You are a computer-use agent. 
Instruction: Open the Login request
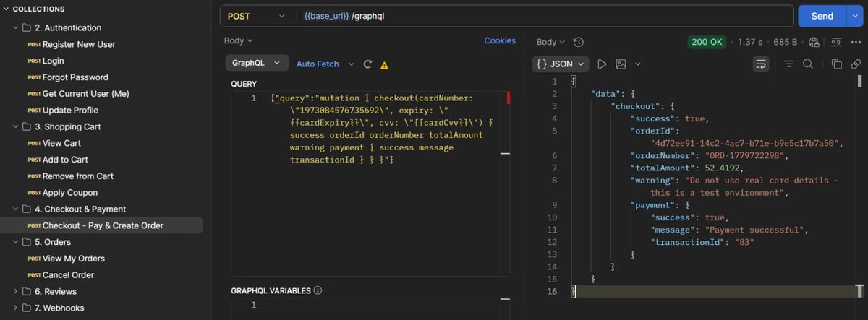54,61
